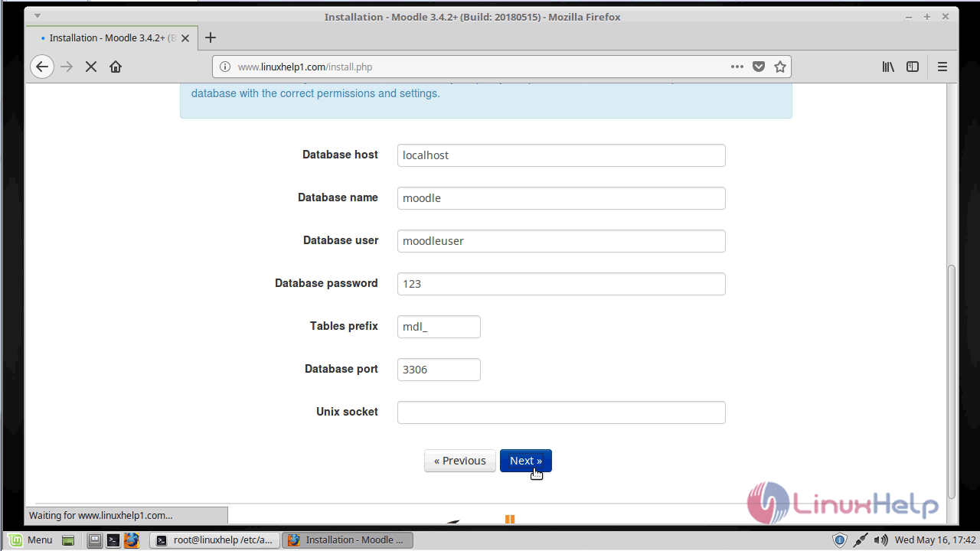Image resolution: width=980 pixels, height=551 pixels.
Task: Launch Firefox from the panel launcher
Action: tap(132, 540)
